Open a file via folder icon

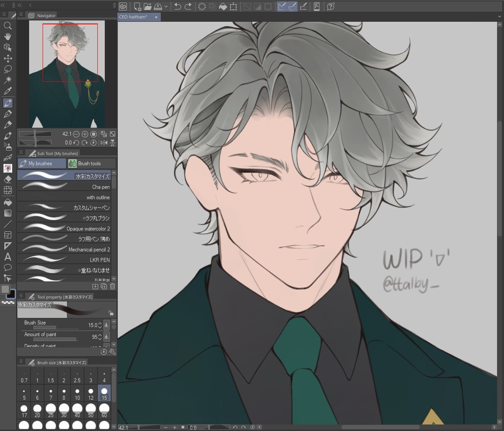(148, 7)
